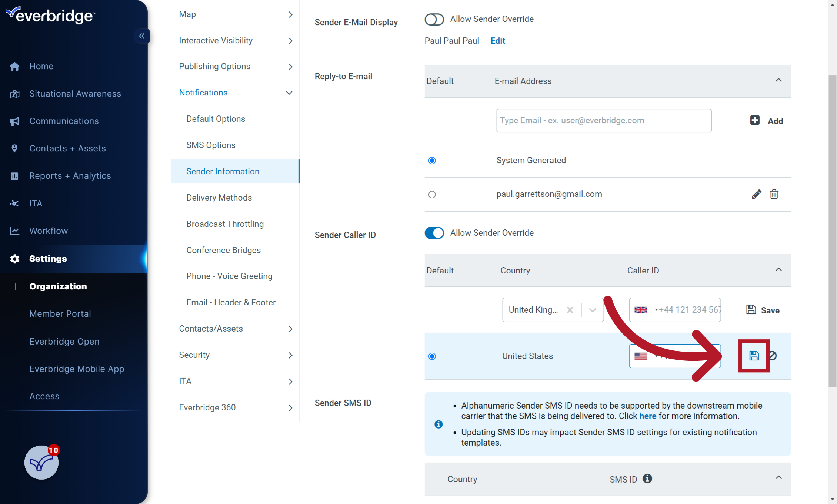Click the SMS ID info icon
This screenshot has height=504, width=837.
(647, 478)
